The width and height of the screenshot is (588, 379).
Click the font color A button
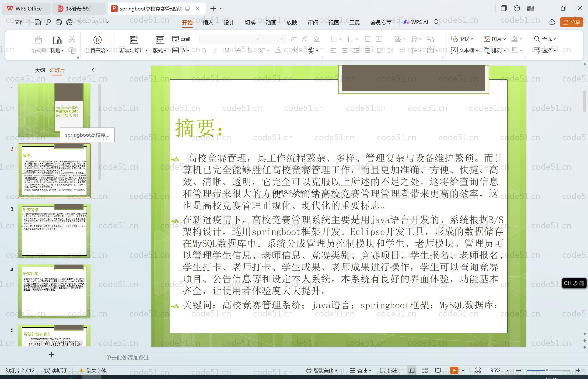coord(278,50)
